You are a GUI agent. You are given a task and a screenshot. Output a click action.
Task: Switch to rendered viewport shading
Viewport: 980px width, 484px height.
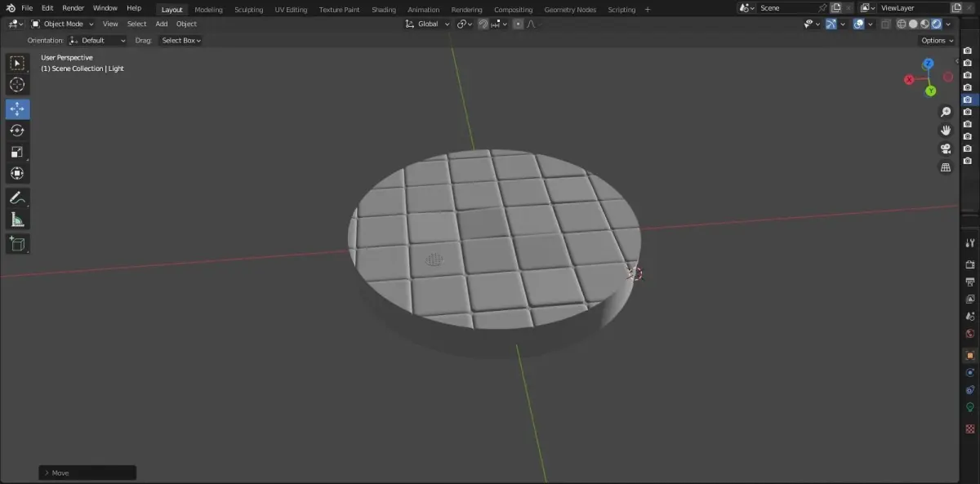(936, 24)
